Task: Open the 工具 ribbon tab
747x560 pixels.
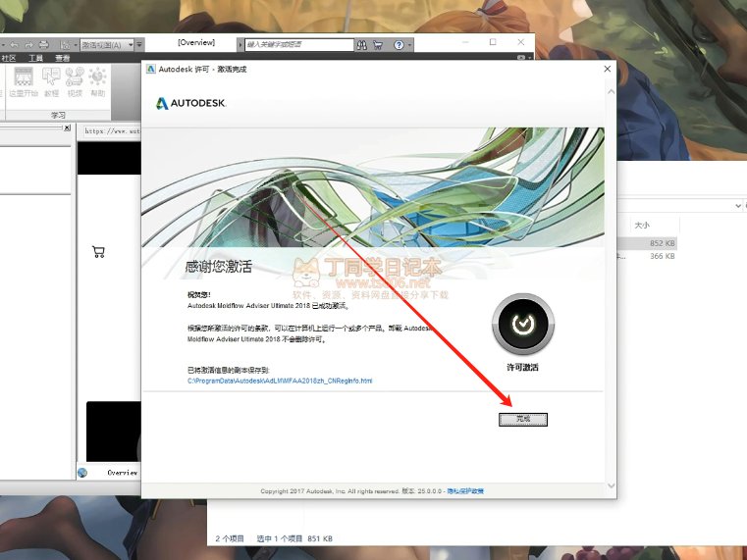Action: 35,58
